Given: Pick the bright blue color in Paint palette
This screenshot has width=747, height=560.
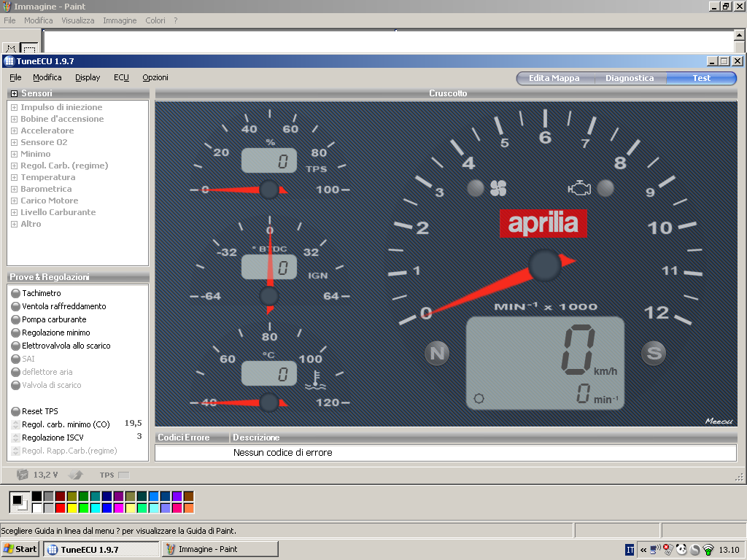Looking at the screenshot, I should [107, 508].
